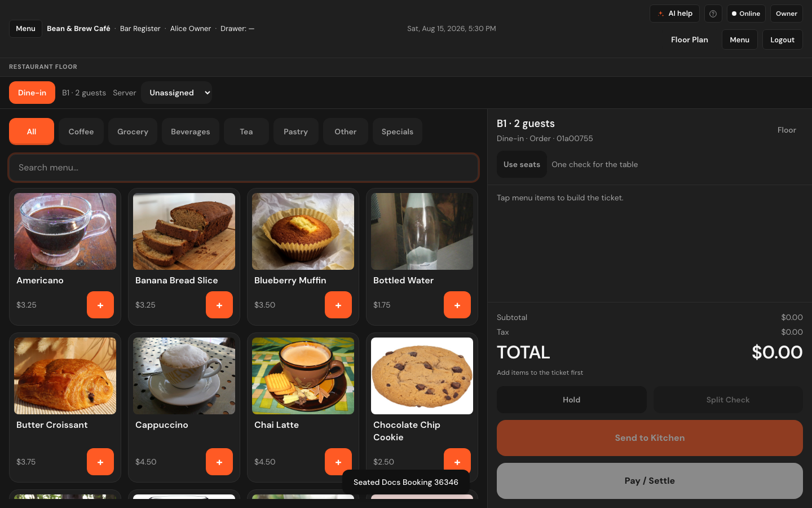
Task: Open AI help sparkle button
Action: (674, 14)
